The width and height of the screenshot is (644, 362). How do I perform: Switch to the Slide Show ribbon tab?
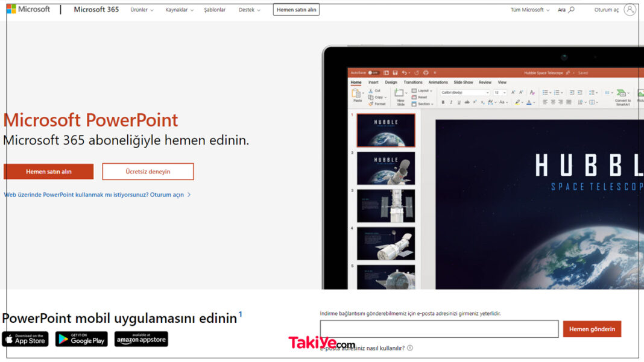click(x=463, y=83)
